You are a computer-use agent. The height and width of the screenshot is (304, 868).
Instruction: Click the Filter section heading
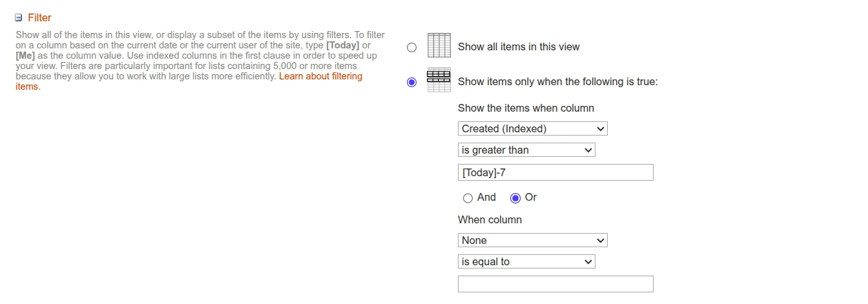click(39, 17)
